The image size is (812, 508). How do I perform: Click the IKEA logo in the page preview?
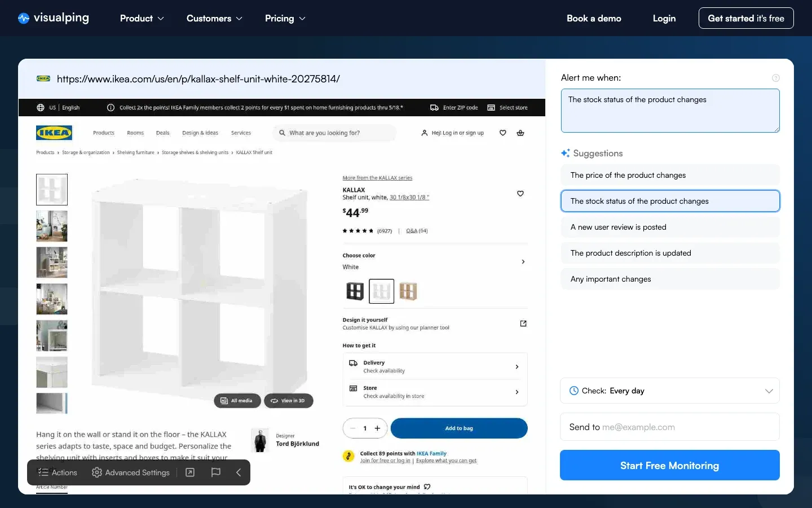pos(54,133)
